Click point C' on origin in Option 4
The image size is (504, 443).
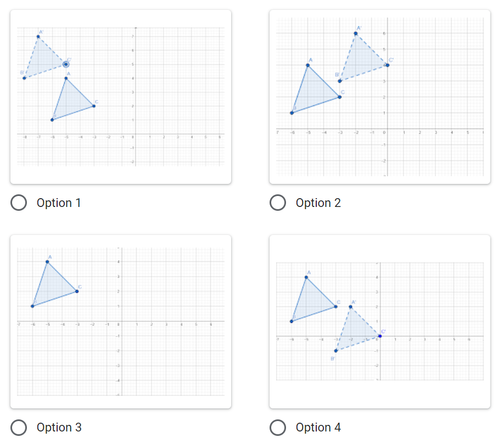tap(380, 336)
